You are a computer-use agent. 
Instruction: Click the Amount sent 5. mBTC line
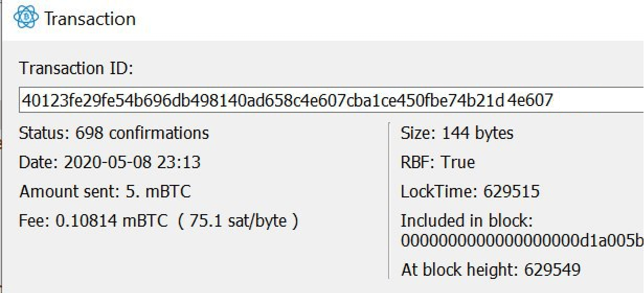click(x=105, y=192)
